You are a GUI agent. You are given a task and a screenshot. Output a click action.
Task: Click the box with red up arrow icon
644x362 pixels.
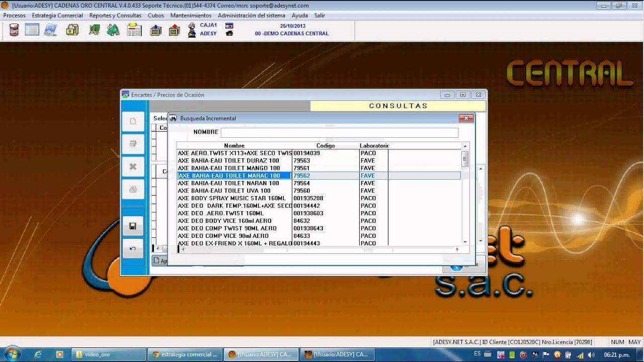174,30
